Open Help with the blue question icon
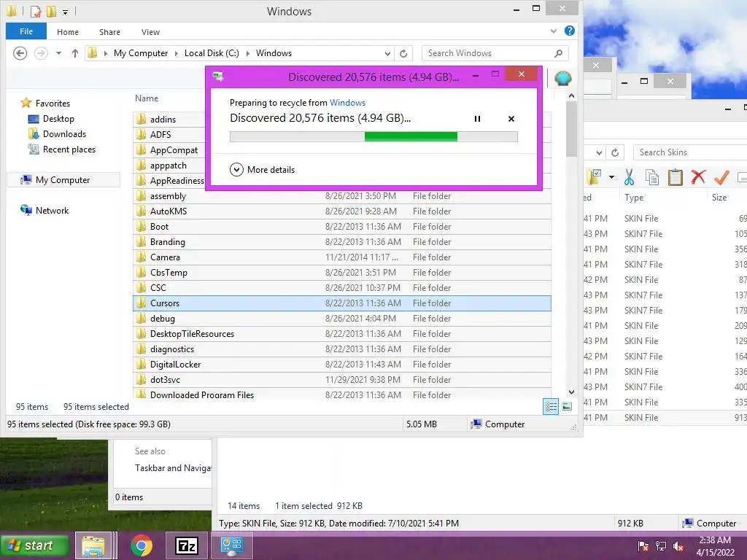747x560 pixels. click(569, 31)
